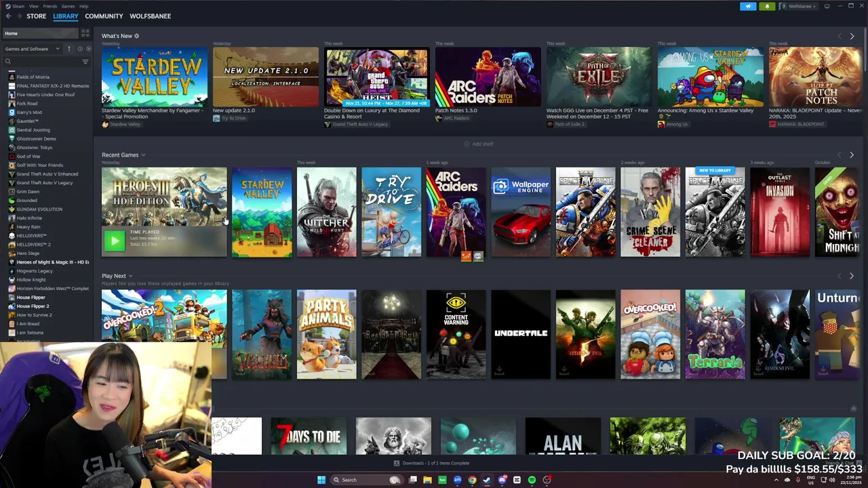Open Wolfsbanee account dropdown
868x488 pixels.
pos(799,6)
